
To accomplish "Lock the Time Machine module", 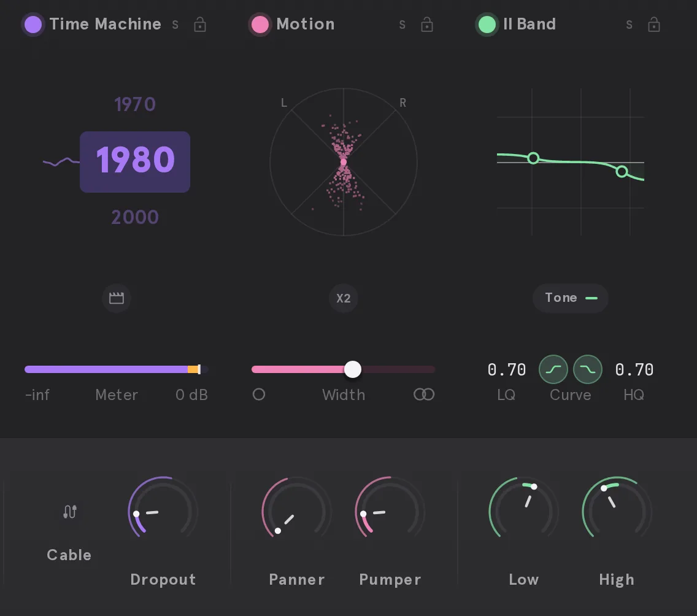I will [200, 25].
